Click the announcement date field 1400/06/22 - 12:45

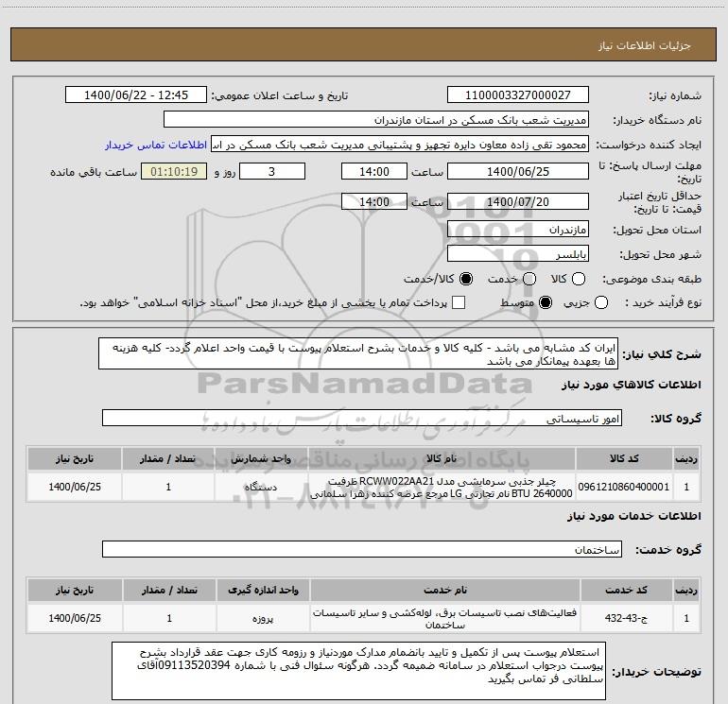[136, 95]
